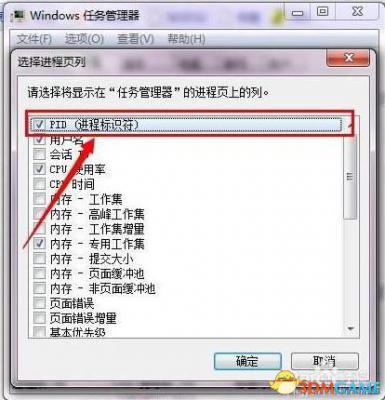Click the column list scrollbar thumb

tap(350, 177)
